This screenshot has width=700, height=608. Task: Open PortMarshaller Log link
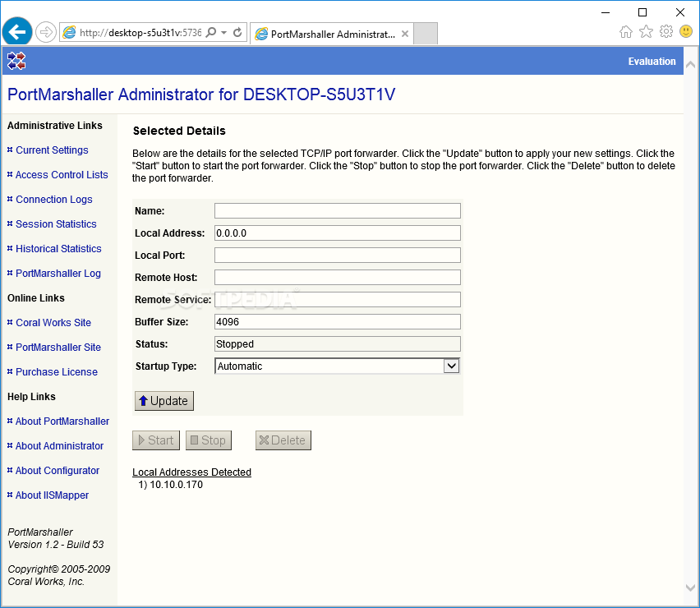pyautogui.click(x=58, y=274)
